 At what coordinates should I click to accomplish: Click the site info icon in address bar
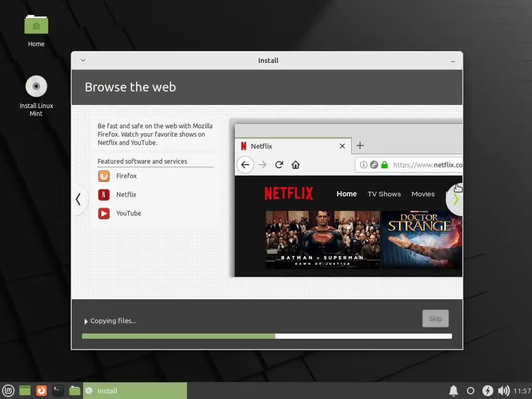[x=363, y=165]
